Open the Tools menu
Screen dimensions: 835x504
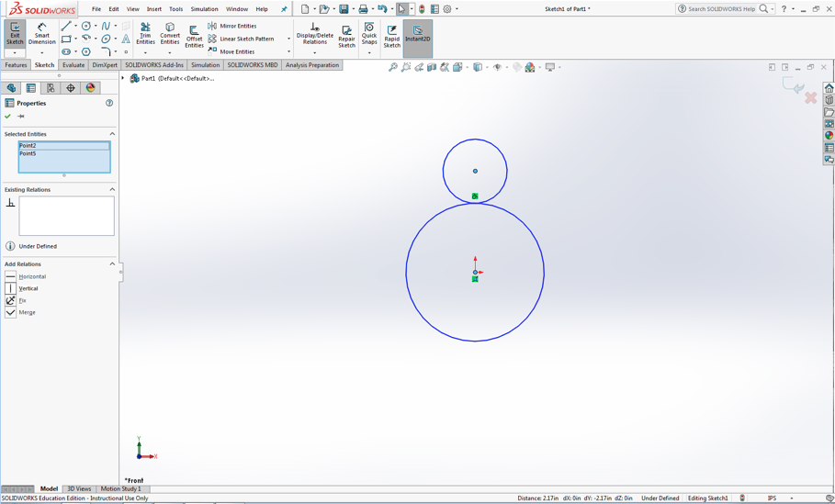[175, 9]
